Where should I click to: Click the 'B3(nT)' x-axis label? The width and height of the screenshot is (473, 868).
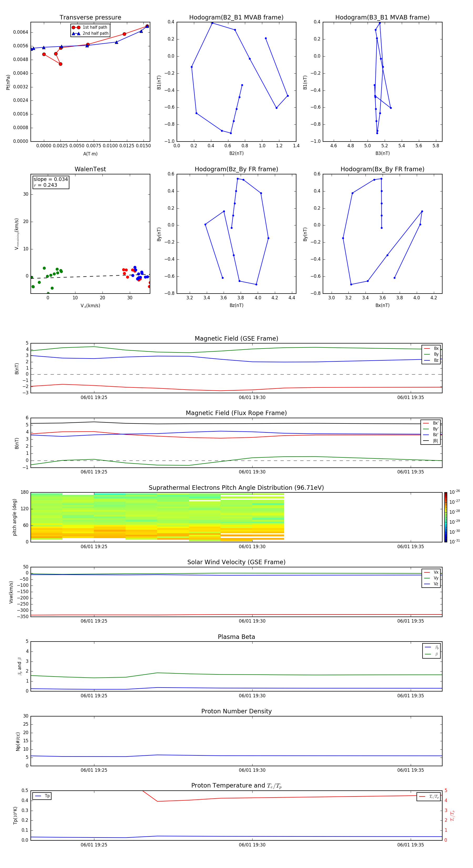tap(382, 153)
